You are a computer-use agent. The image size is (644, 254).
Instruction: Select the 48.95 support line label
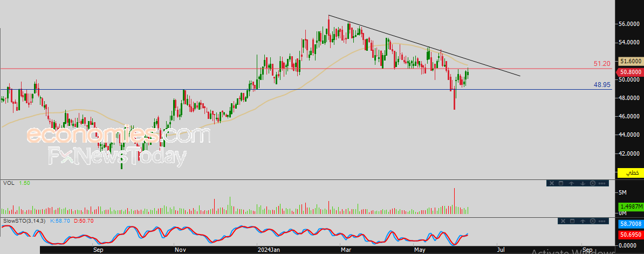click(601, 85)
